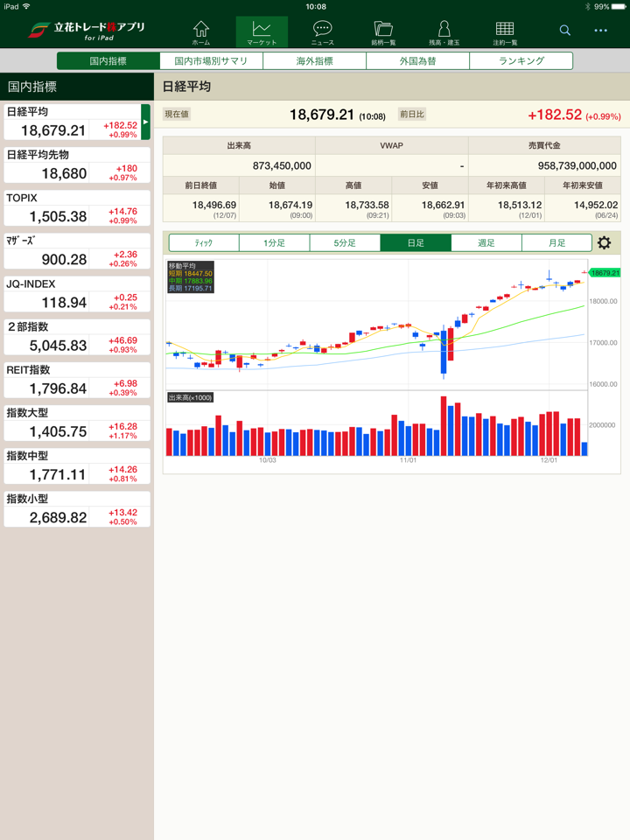Screen dimensions: 630x840
Task: Open the ニュース news speech bubble icon
Action: [x=322, y=32]
